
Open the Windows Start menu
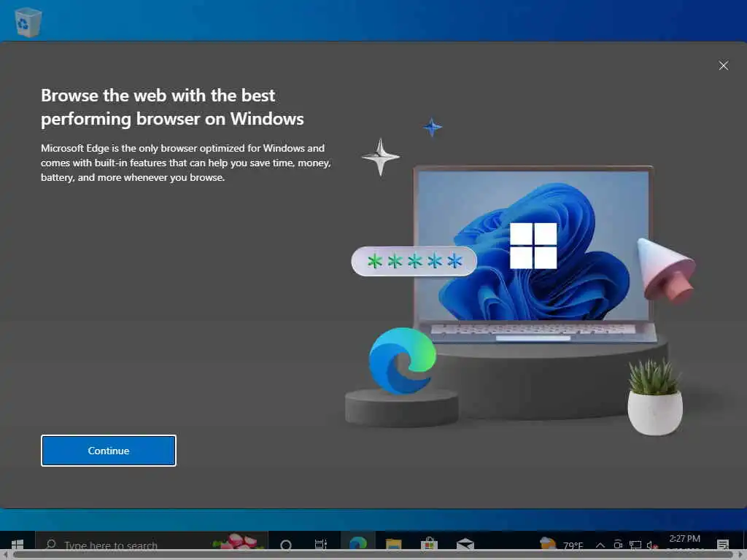coord(18,544)
